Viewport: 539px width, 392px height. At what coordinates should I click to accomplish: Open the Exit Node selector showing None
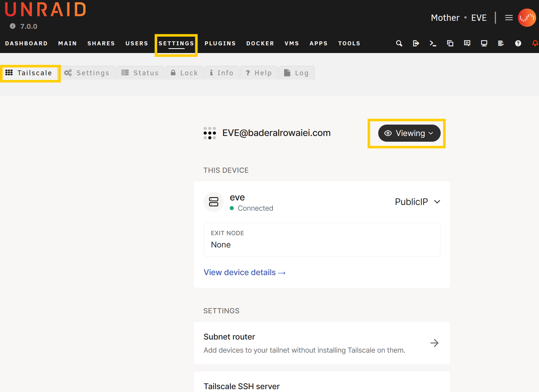pos(322,239)
